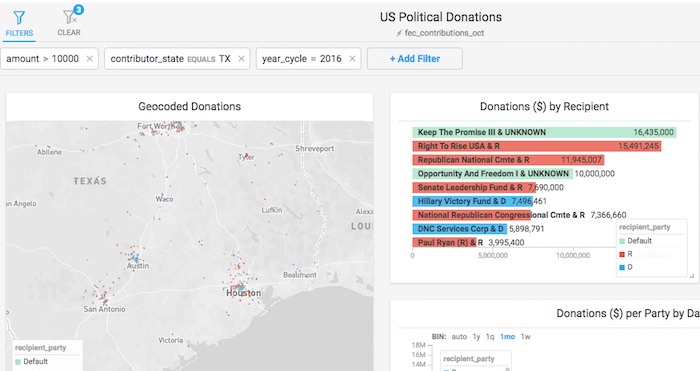Select the auto bin option
700x371 pixels.
point(459,337)
